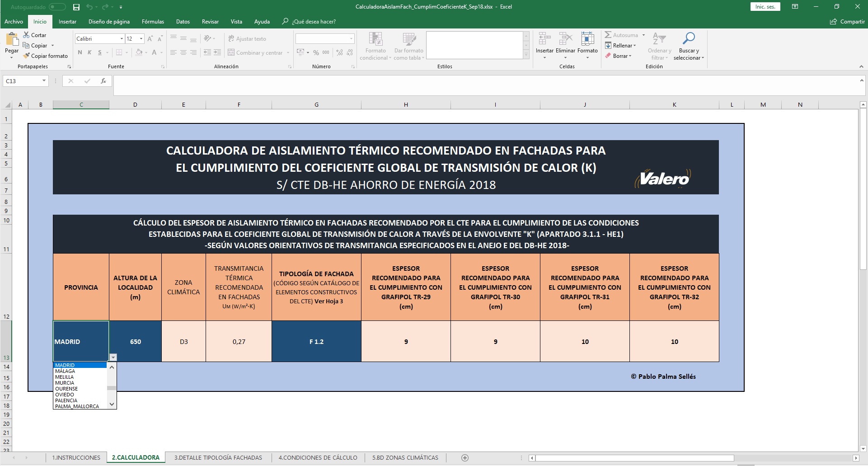This screenshot has height=466, width=868.
Task: Click the Pegar clipboard icon
Action: (x=12, y=40)
